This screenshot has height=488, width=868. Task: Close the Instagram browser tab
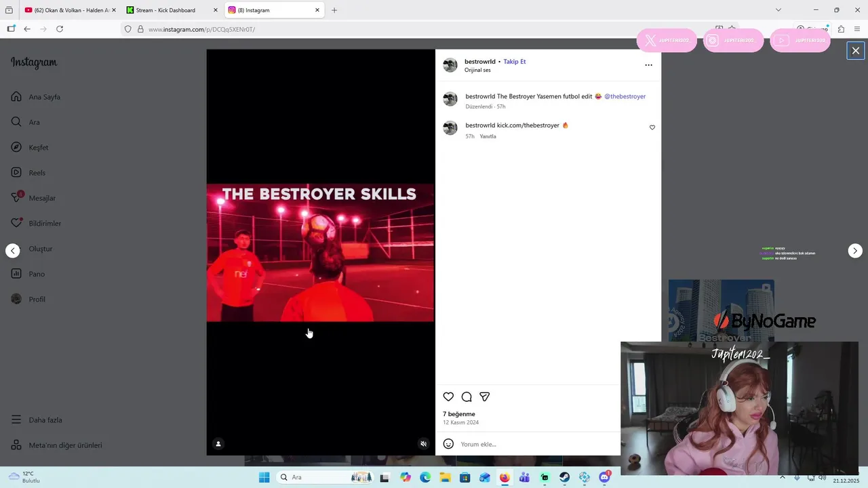317,10
